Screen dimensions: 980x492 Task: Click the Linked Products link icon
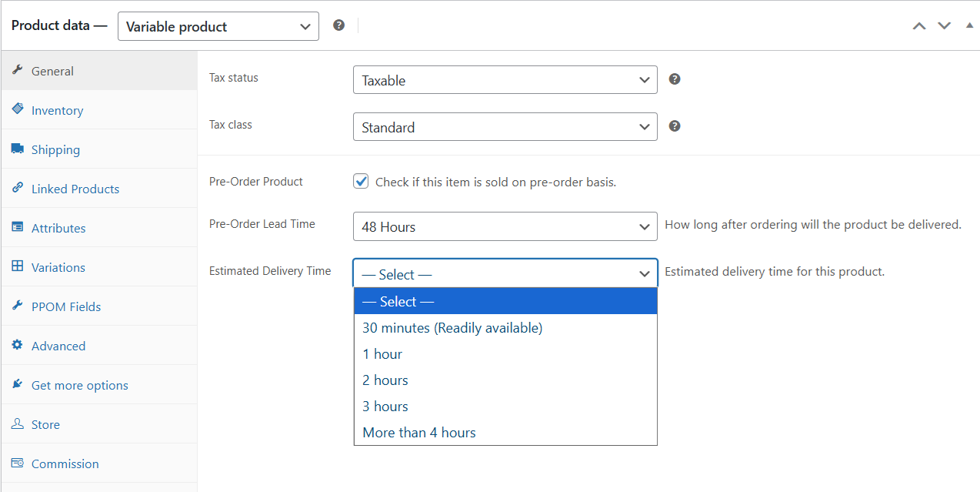(x=18, y=188)
